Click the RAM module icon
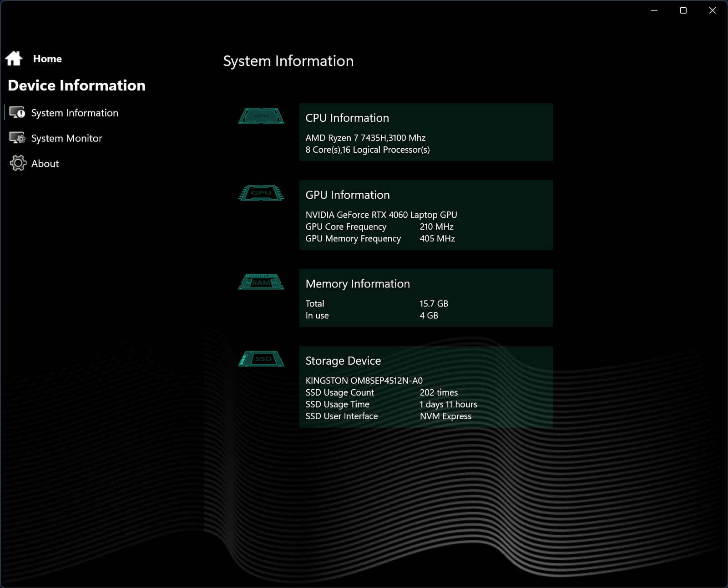 pyautogui.click(x=261, y=282)
